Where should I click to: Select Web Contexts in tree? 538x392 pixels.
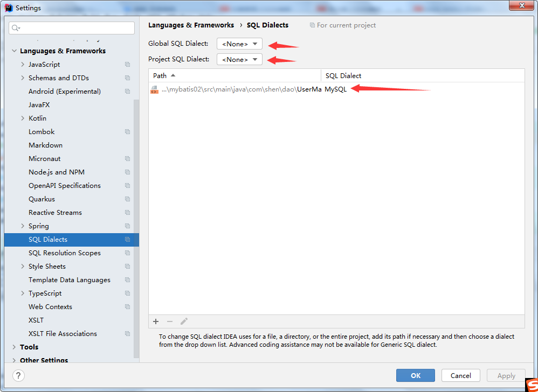(x=51, y=307)
